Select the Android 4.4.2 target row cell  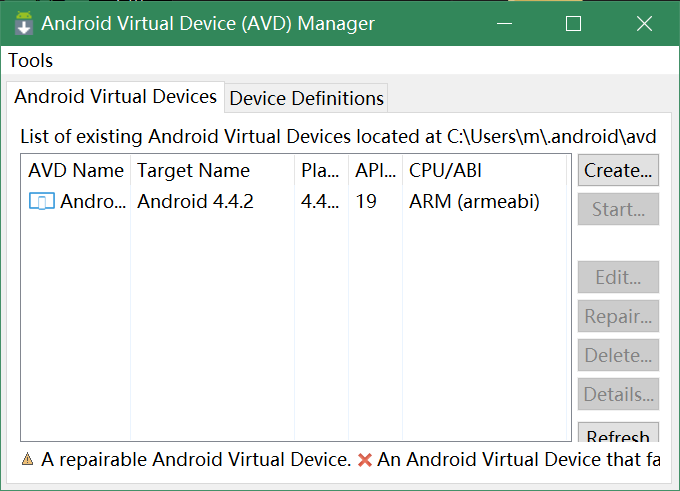click(x=196, y=202)
